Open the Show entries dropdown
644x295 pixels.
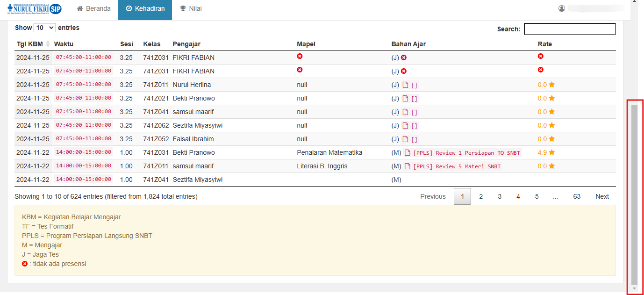click(x=45, y=28)
